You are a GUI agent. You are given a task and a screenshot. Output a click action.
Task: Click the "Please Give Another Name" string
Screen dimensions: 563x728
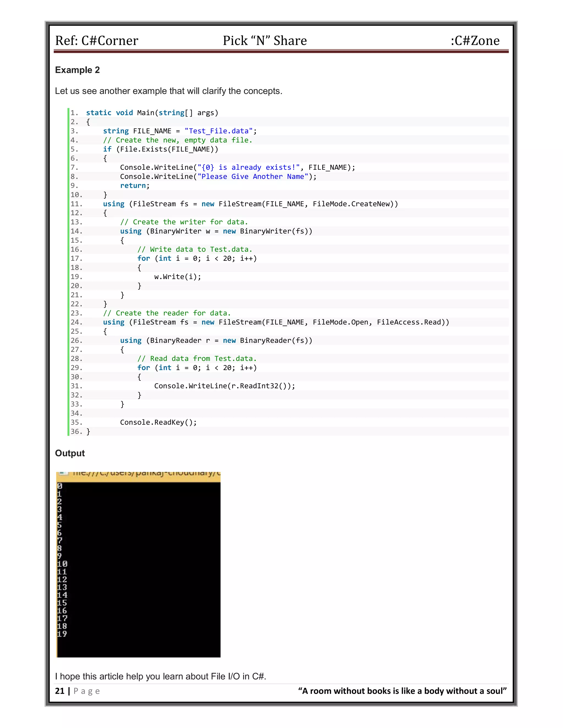tap(253, 177)
